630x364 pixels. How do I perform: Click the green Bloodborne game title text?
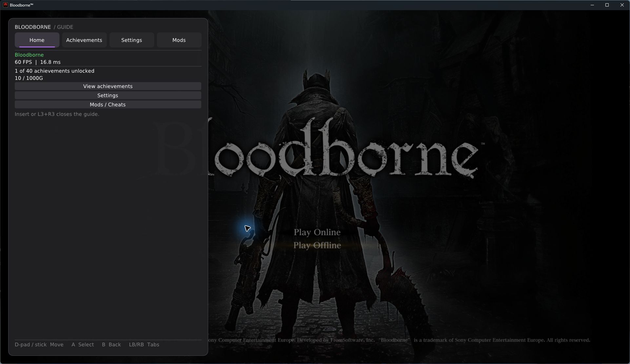29,55
